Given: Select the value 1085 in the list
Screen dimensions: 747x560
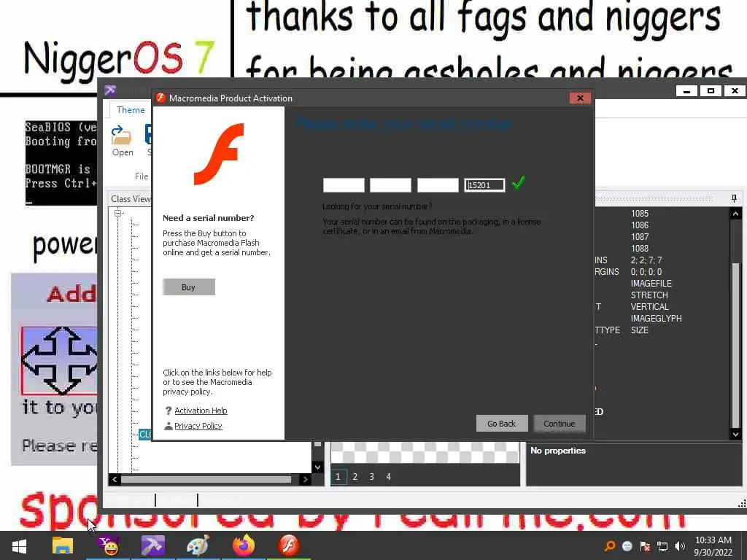Looking at the screenshot, I should pyautogui.click(x=640, y=214).
